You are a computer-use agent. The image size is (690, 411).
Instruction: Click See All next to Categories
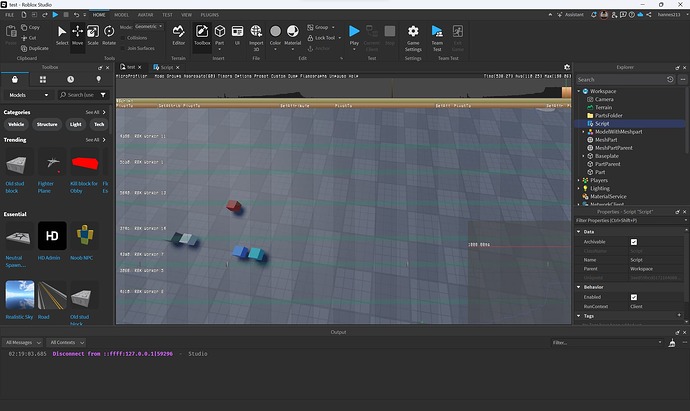(x=95, y=112)
